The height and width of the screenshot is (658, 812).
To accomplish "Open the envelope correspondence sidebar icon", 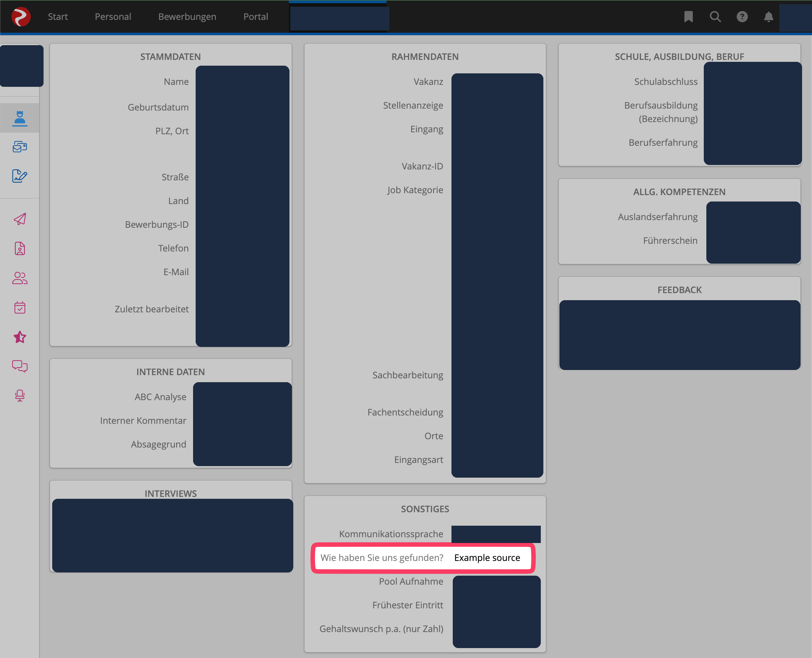I will pos(20,147).
